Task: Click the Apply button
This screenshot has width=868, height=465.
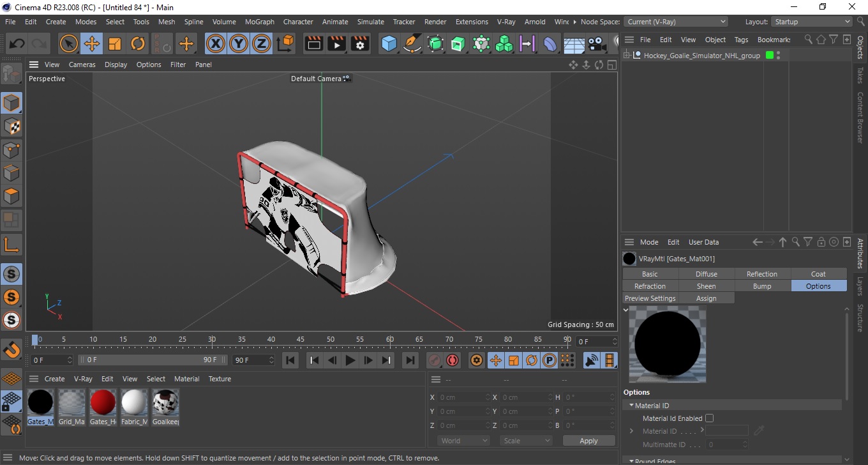Action: [588, 441]
